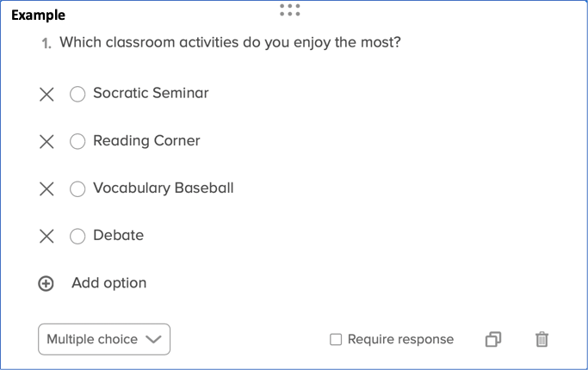
Task: Edit the Debate option text
Action: 118,236
